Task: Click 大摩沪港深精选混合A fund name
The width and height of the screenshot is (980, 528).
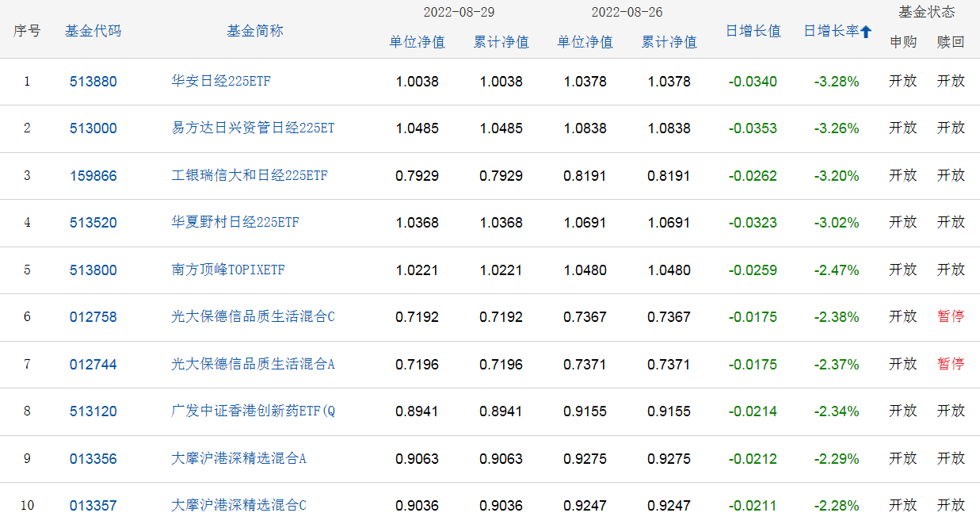Action: coord(238,459)
